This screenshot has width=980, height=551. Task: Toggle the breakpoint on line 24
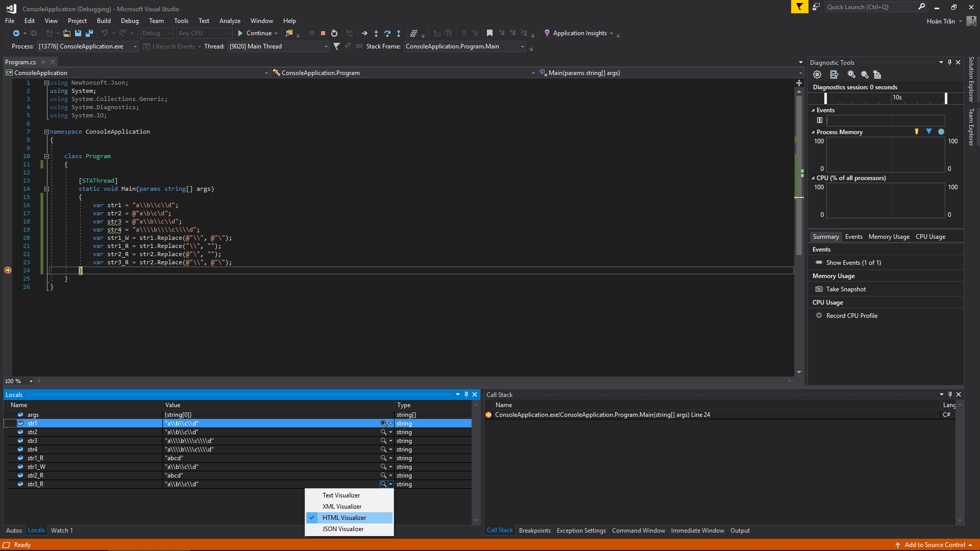[8, 270]
